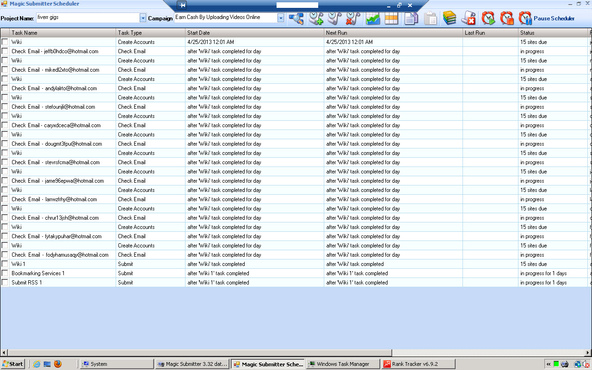The height and width of the screenshot is (370, 592).
Task: Open the orange calendar grid icon
Action: [x=391, y=18]
